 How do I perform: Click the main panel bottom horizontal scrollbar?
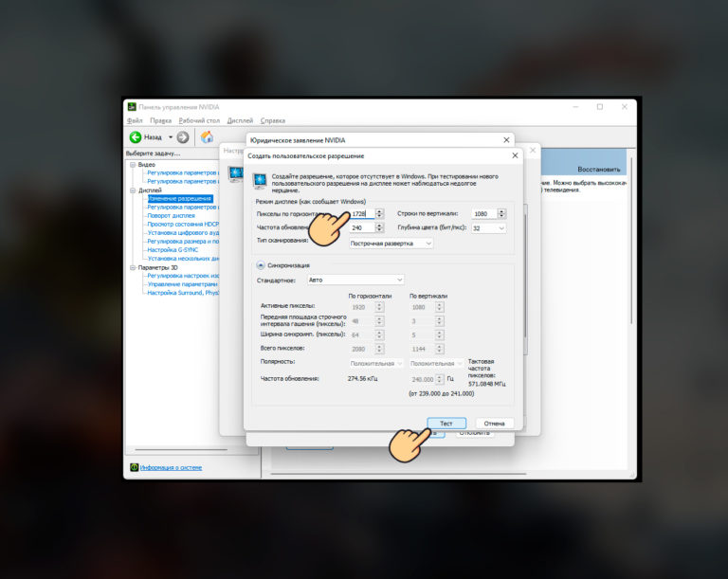tap(398, 474)
